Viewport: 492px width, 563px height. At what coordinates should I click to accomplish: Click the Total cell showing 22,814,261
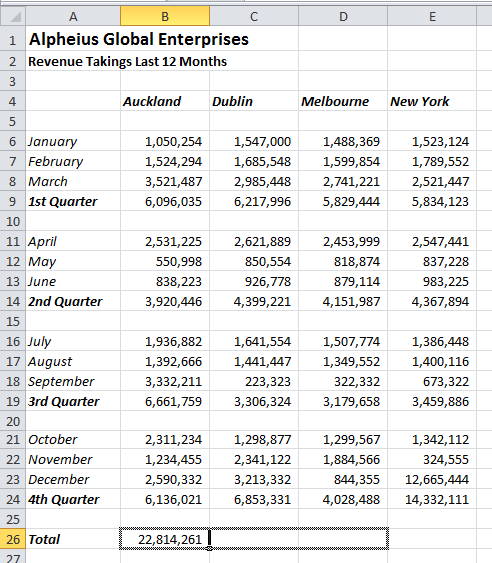[x=165, y=539]
